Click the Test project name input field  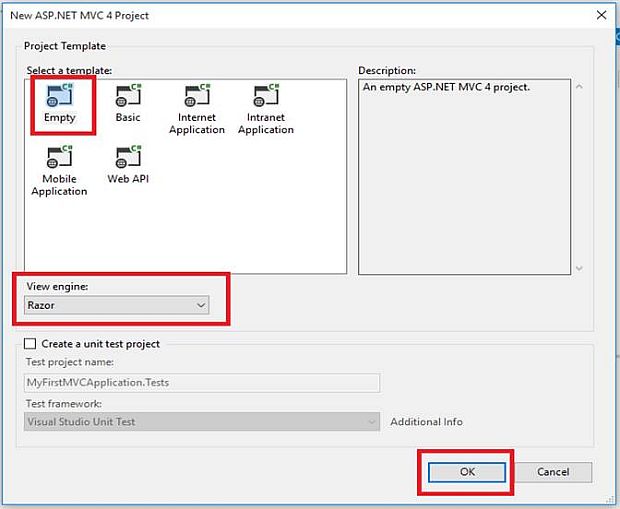202,382
